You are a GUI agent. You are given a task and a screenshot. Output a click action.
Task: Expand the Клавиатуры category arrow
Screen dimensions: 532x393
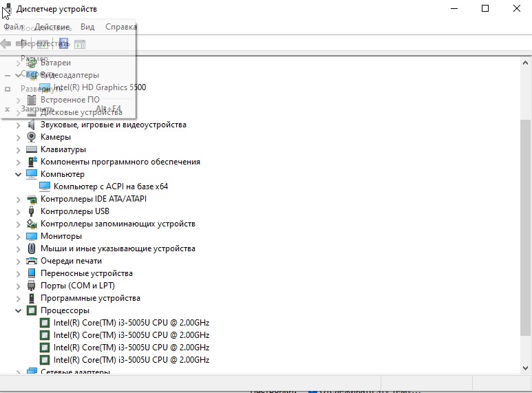click(19, 149)
